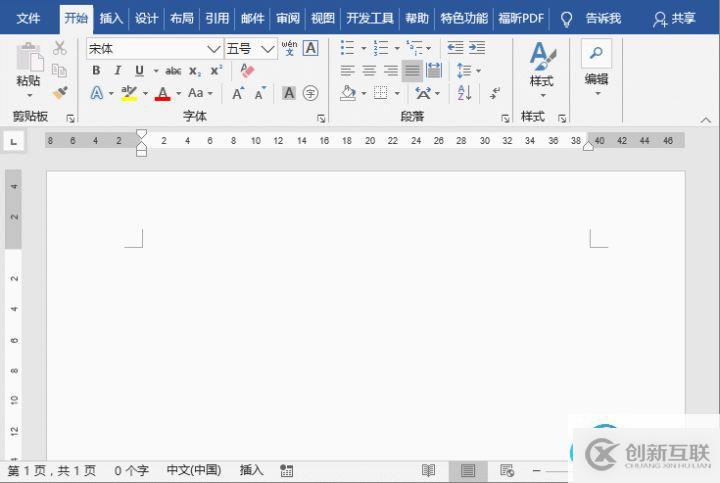Image resolution: width=720 pixels, height=483 pixels.
Task: Click the Cut scissors icon
Action: pyautogui.click(x=60, y=48)
